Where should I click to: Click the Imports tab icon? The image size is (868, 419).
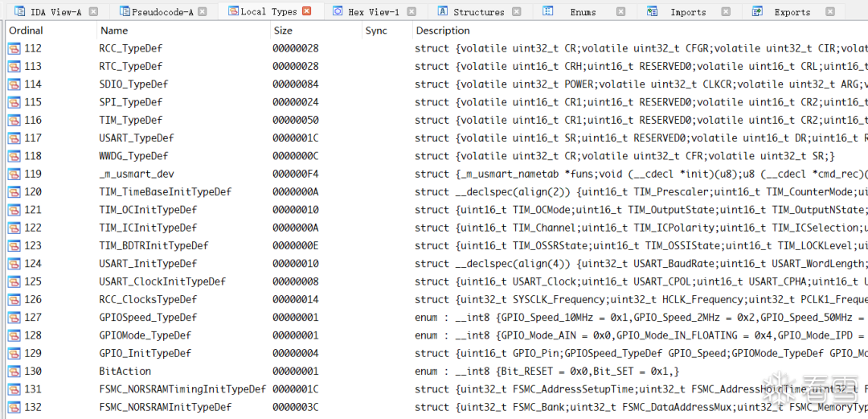click(x=652, y=11)
